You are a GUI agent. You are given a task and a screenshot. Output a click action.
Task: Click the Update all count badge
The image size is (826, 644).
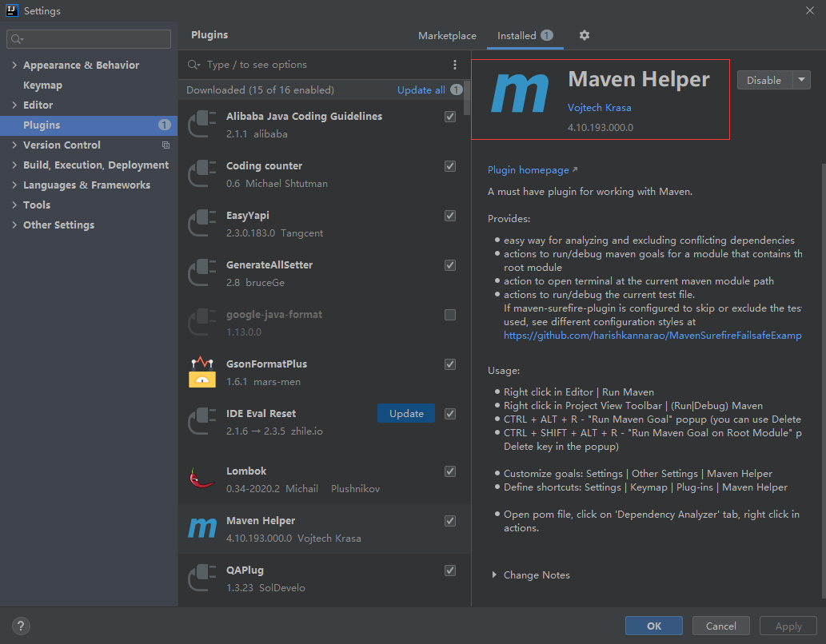[x=457, y=89]
